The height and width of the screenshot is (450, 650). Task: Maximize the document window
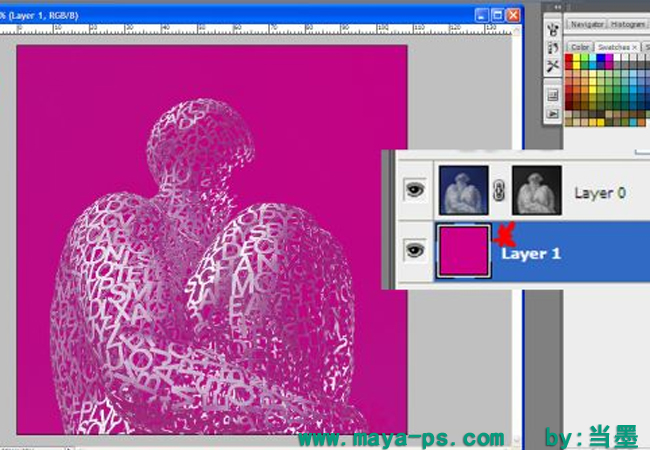(497, 15)
